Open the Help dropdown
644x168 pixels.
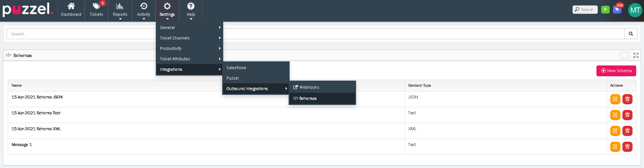click(191, 11)
